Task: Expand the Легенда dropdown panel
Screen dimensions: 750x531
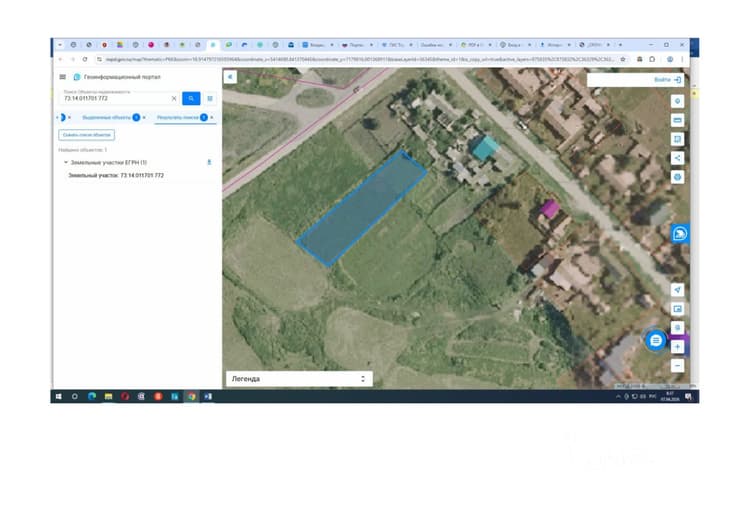Action: pos(299,379)
